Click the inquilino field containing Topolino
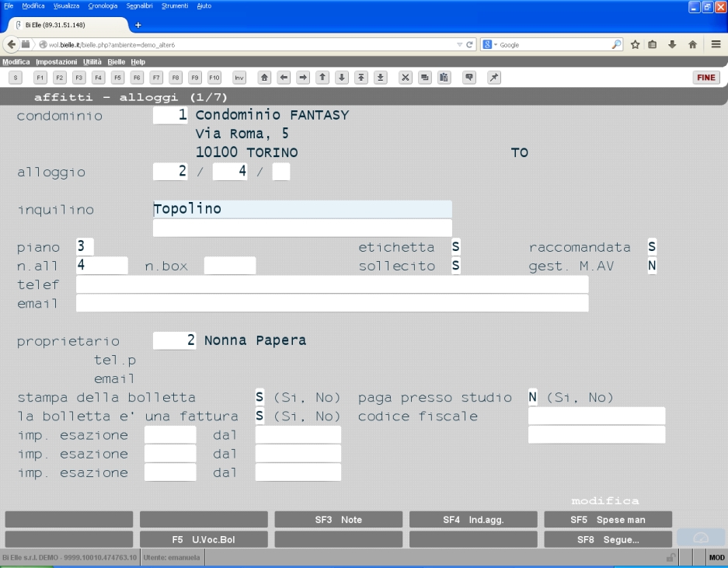The width and height of the screenshot is (728, 568). click(302, 209)
